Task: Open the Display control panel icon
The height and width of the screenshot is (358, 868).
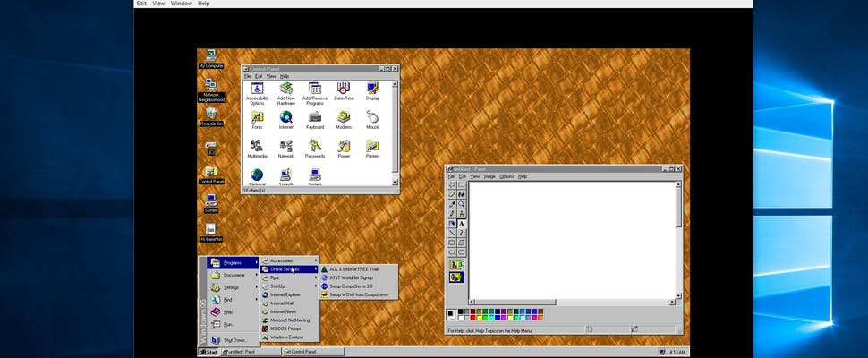Action: (x=372, y=92)
